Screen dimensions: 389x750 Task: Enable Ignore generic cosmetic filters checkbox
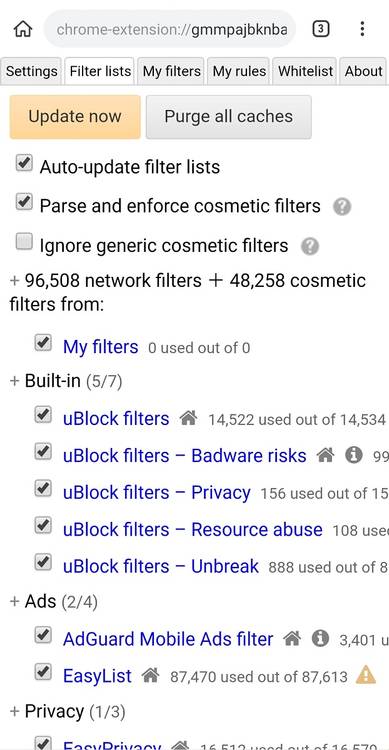(24, 242)
